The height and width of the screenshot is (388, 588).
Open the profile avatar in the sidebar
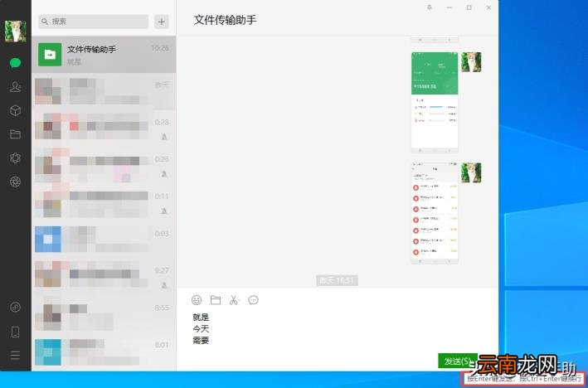[x=16, y=32]
